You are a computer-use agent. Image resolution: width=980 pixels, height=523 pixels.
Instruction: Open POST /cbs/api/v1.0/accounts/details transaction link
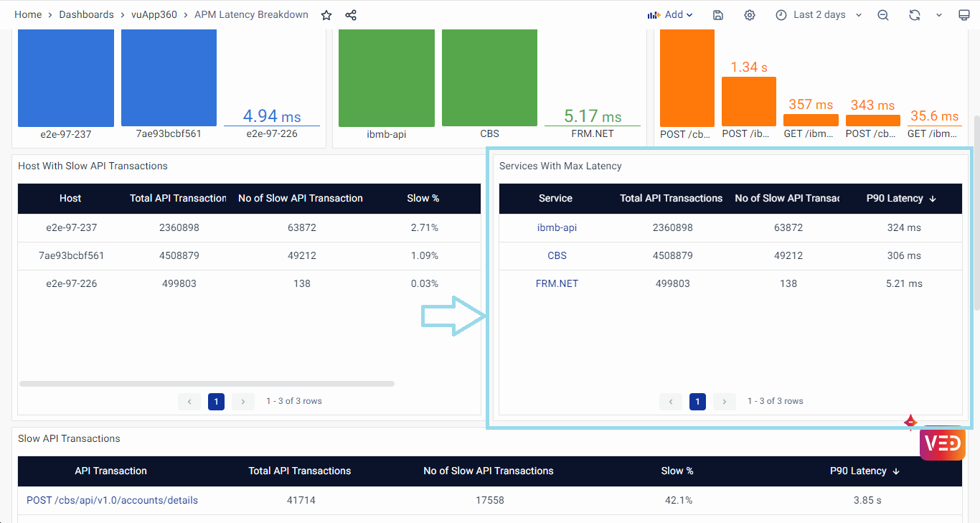[112, 500]
